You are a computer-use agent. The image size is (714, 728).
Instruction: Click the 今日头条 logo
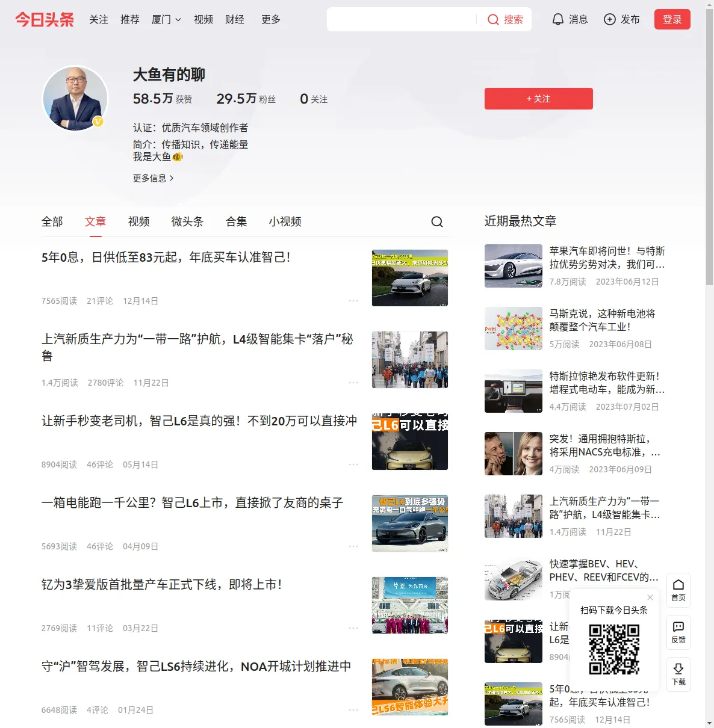point(45,19)
